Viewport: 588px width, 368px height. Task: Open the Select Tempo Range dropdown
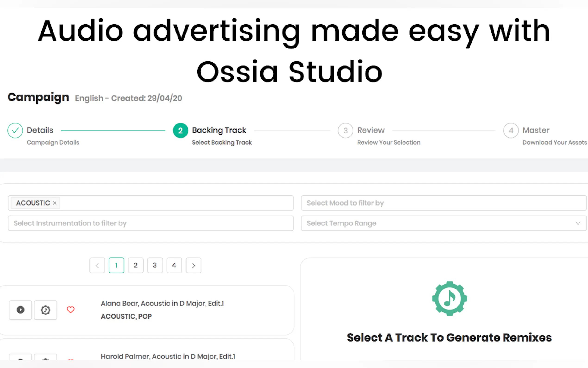point(444,223)
